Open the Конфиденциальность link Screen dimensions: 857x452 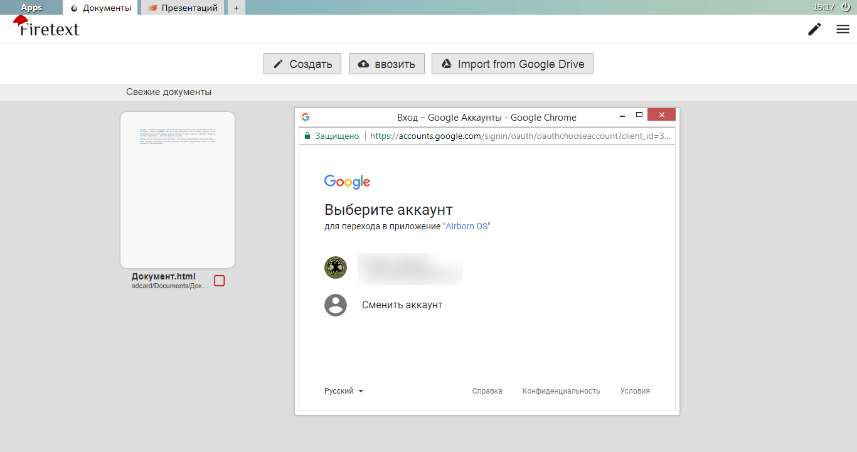[561, 391]
